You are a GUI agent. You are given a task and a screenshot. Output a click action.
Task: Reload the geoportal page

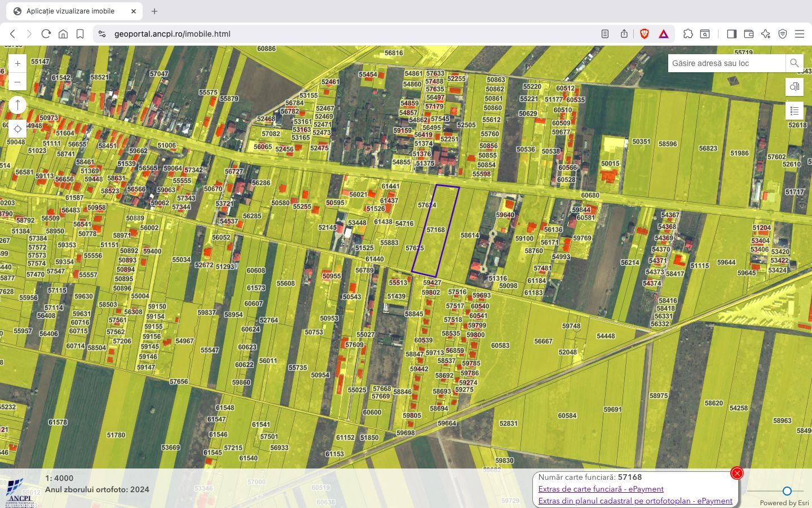tap(46, 34)
